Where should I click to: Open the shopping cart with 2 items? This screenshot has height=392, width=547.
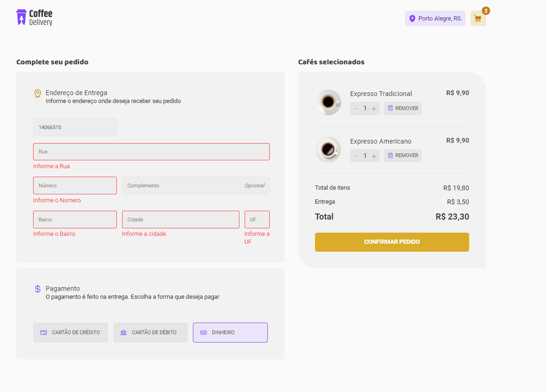pos(478,19)
